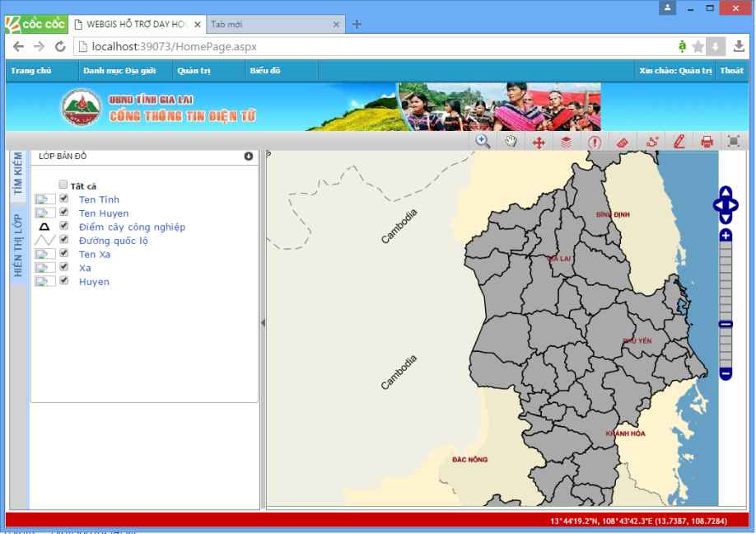Pan the map right with the arrow
756x534 pixels.
click(x=733, y=205)
